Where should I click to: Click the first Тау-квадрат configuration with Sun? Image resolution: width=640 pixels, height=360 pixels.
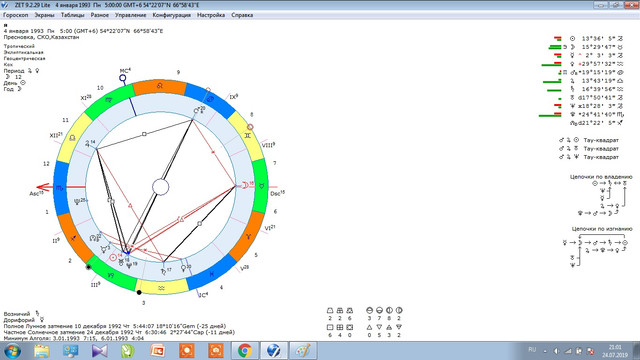click(589, 140)
